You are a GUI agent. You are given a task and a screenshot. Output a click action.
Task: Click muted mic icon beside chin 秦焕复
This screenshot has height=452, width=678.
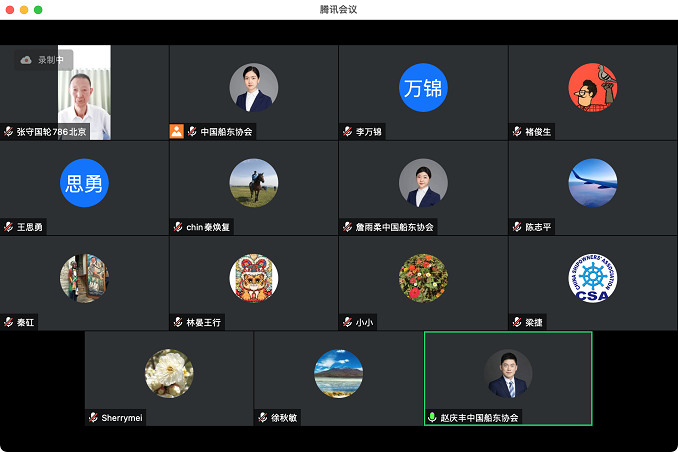(x=178, y=227)
